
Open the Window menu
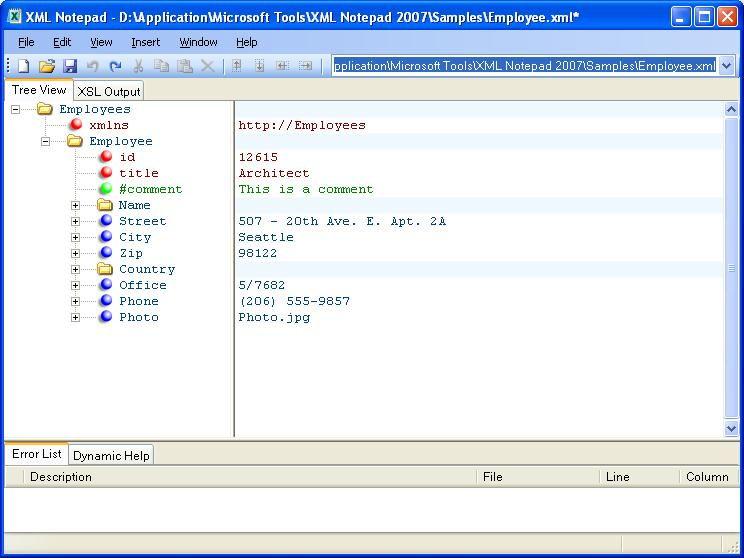point(198,42)
